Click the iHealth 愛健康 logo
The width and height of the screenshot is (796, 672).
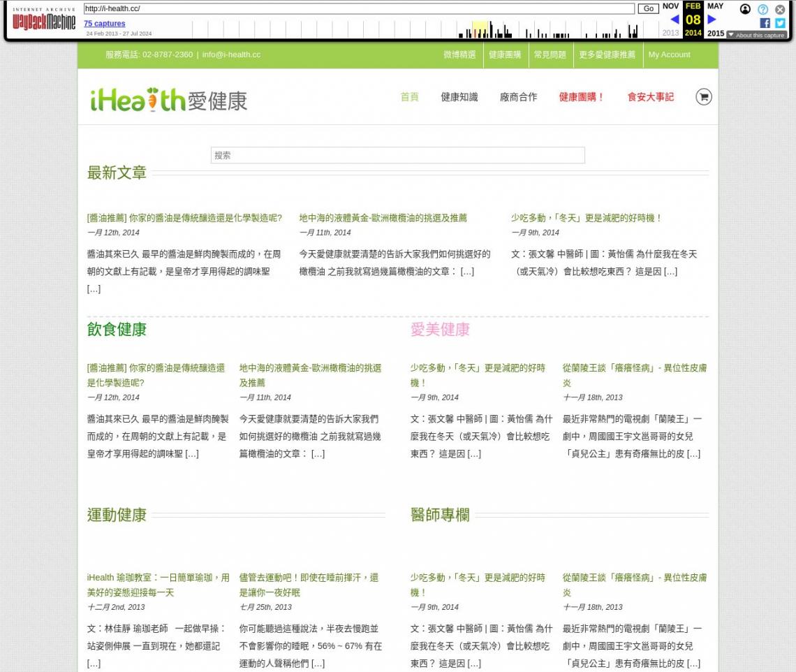click(x=168, y=100)
